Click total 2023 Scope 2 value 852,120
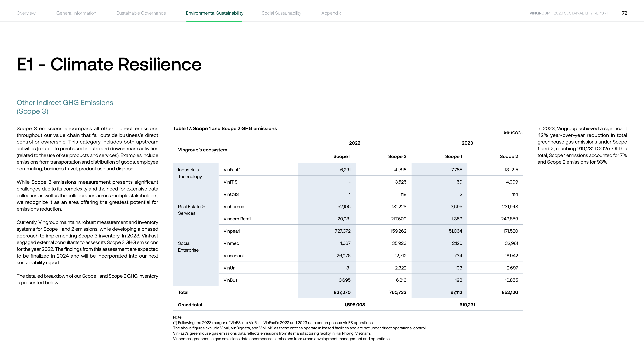The height and width of the screenshot is (362, 644). (510, 292)
